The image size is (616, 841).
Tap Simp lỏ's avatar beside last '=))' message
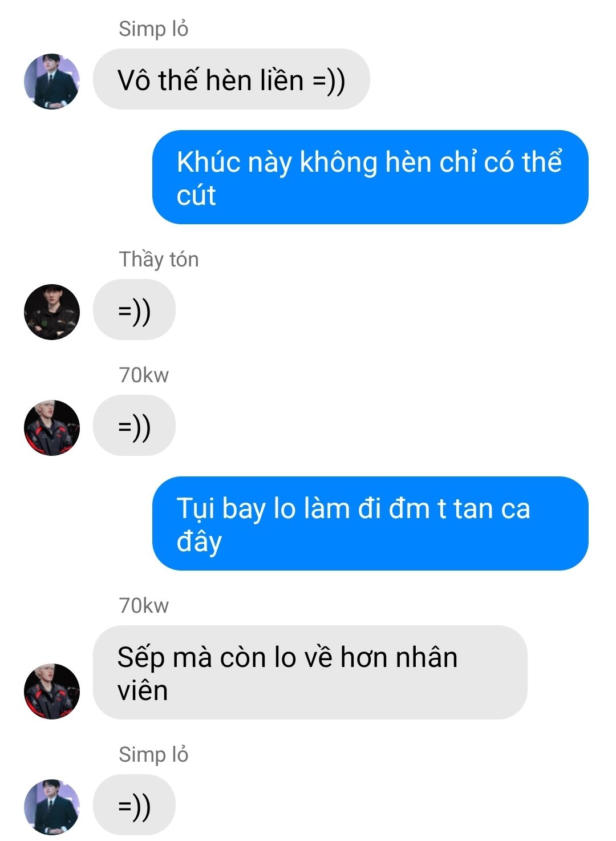[52, 807]
